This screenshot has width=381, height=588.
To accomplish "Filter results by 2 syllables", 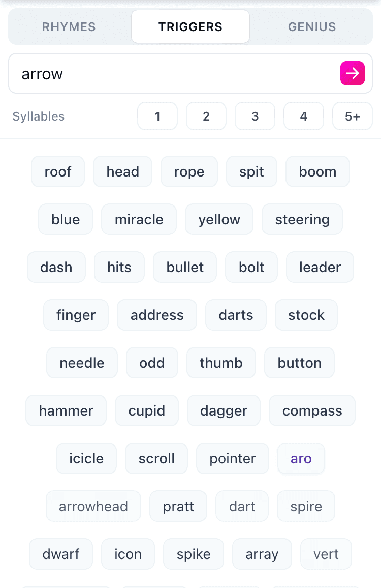I will pyautogui.click(x=206, y=116).
